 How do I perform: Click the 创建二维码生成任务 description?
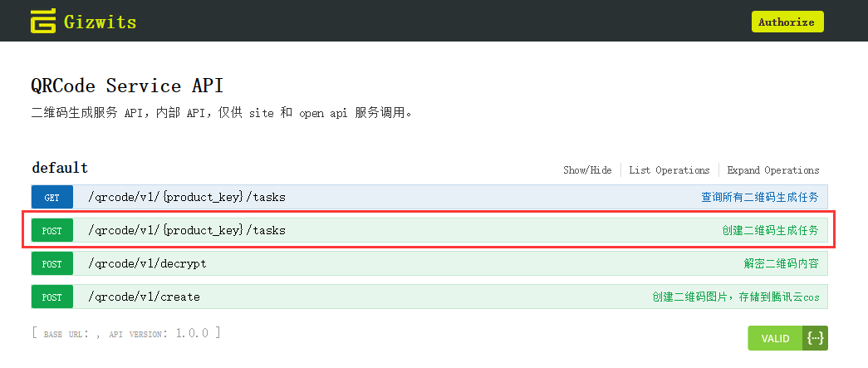[770, 230]
